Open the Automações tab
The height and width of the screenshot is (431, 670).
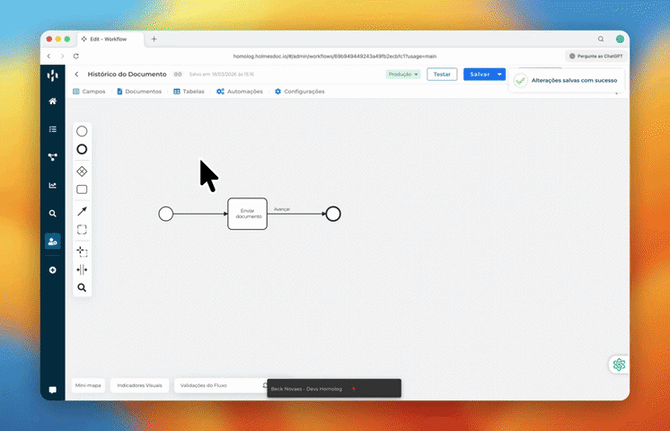(239, 91)
